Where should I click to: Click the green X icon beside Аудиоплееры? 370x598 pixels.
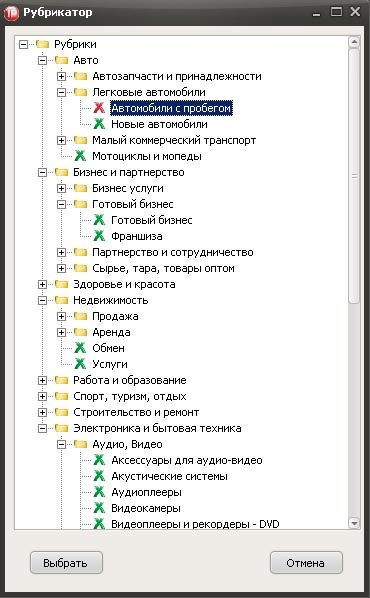pyautogui.click(x=99, y=492)
